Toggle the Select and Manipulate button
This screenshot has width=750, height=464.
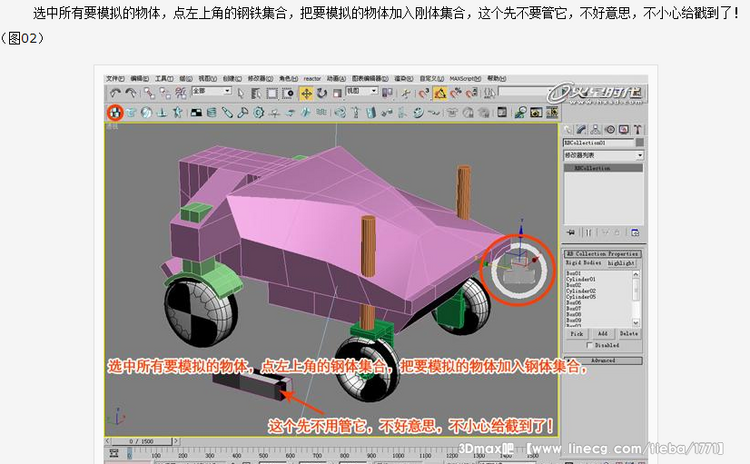click(x=406, y=93)
